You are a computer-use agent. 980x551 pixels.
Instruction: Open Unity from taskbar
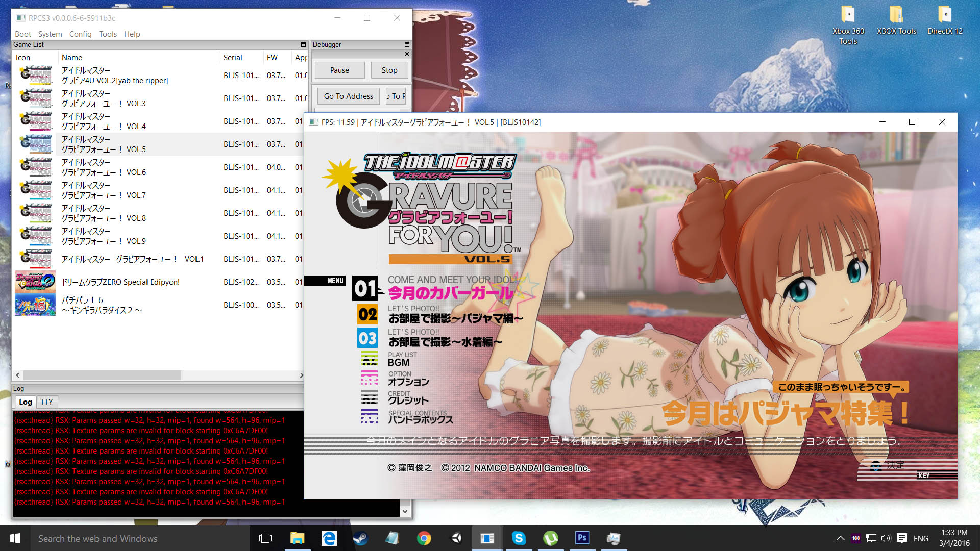coord(456,538)
